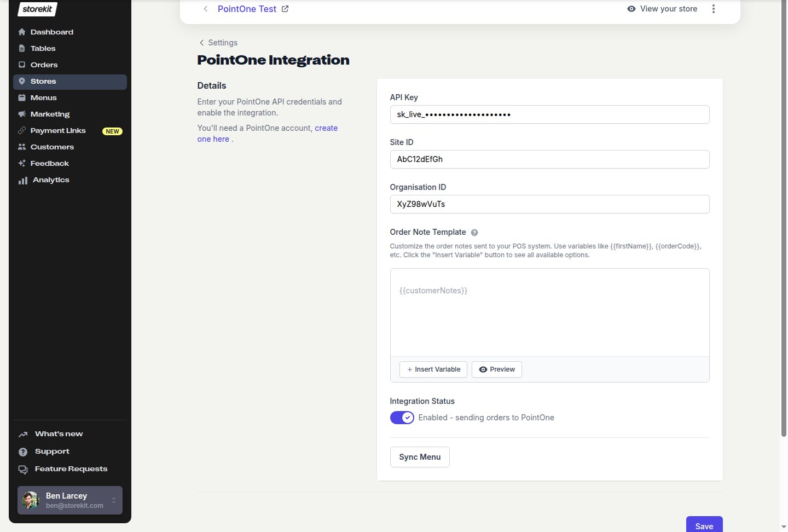Click Ben Larcey's avatar picture
This screenshot has height=532, width=788.
tap(31, 500)
